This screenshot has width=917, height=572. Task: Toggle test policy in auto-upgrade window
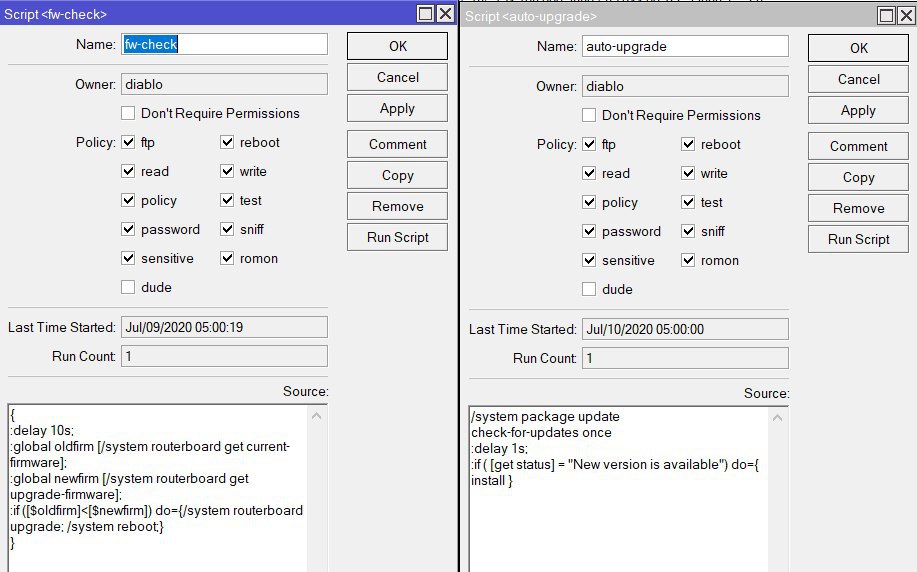click(x=688, y=202)
